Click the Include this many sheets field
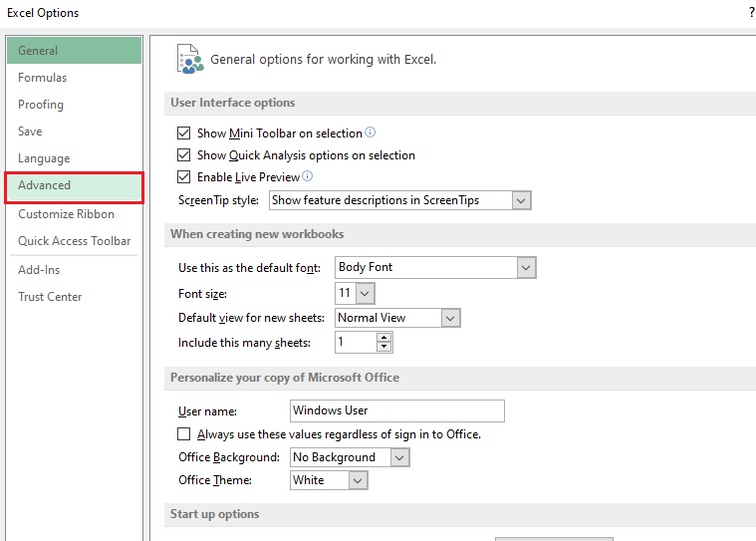The height and width of the screenshot is (541, 756). (356, 343)
